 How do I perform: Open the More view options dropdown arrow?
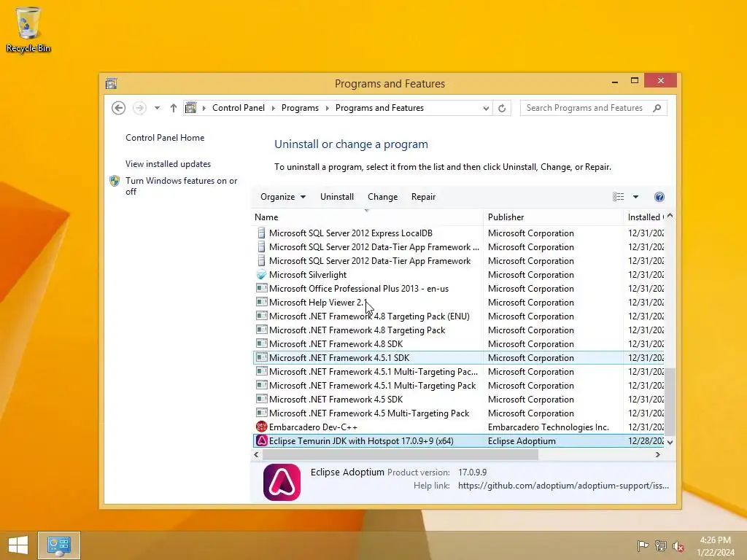635,197
